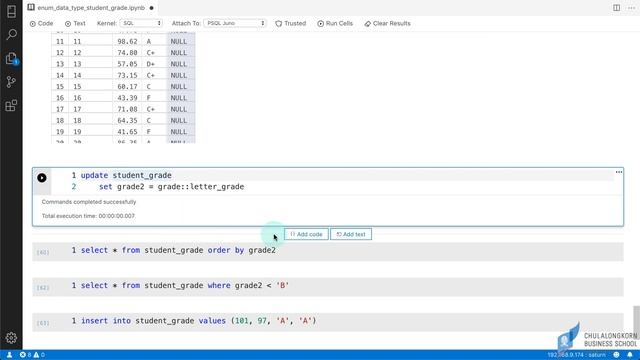Click the 60.17 value in row 15

127,87
